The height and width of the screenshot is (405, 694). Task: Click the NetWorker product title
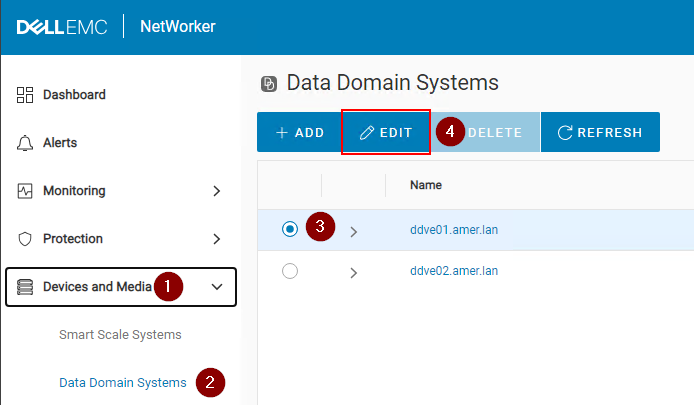(177, 27)
